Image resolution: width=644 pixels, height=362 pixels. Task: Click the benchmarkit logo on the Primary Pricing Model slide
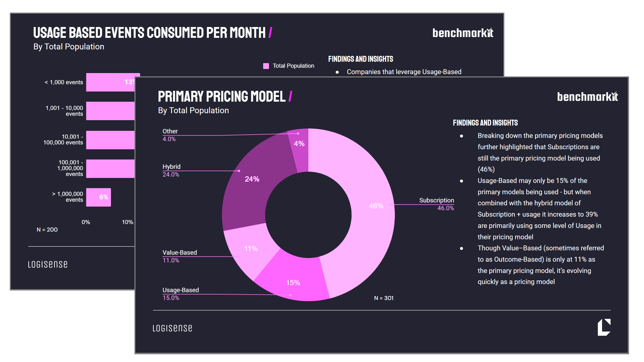coord(587,97)
